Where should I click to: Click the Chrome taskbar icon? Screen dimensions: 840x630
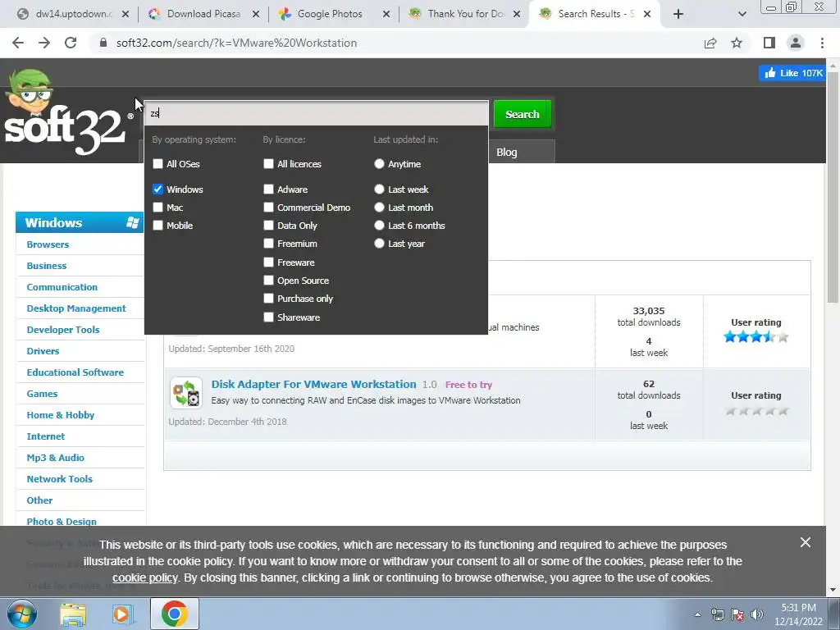click(174, 614)
